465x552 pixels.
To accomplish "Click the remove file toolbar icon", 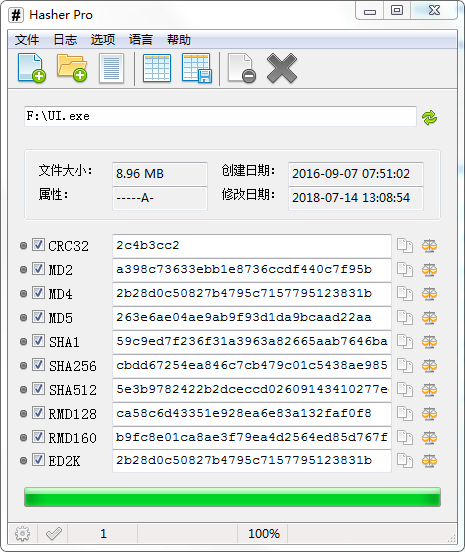I will coord(242,68).
